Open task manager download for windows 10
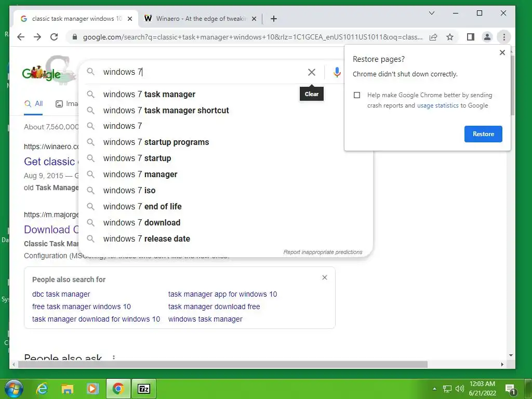 tap(96, 320)
